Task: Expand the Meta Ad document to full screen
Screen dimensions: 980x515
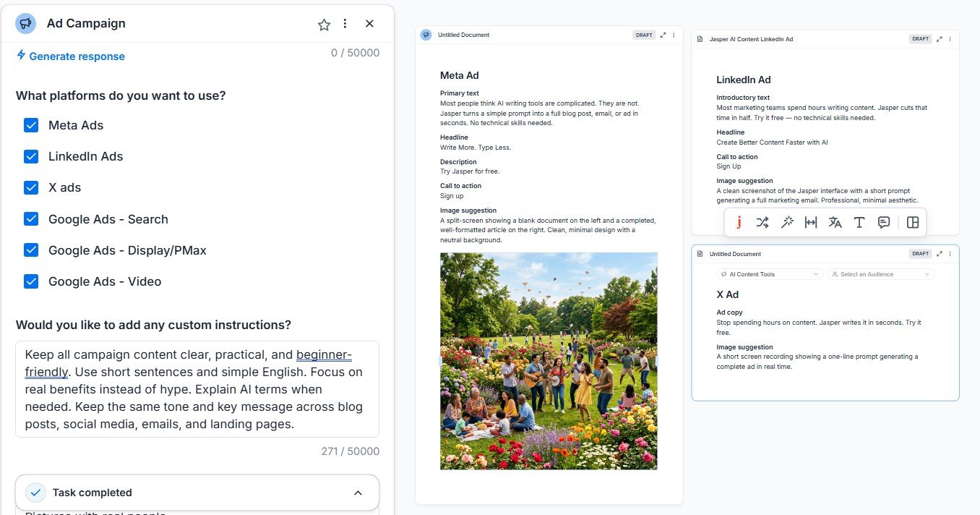Action: tap(663, 35)
